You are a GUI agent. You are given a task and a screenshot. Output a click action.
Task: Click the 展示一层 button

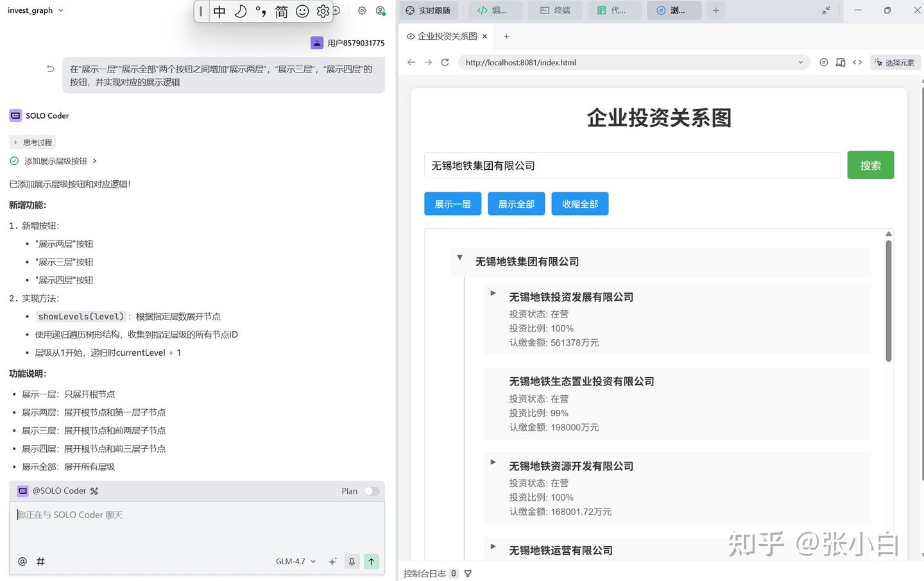(452, 204)
